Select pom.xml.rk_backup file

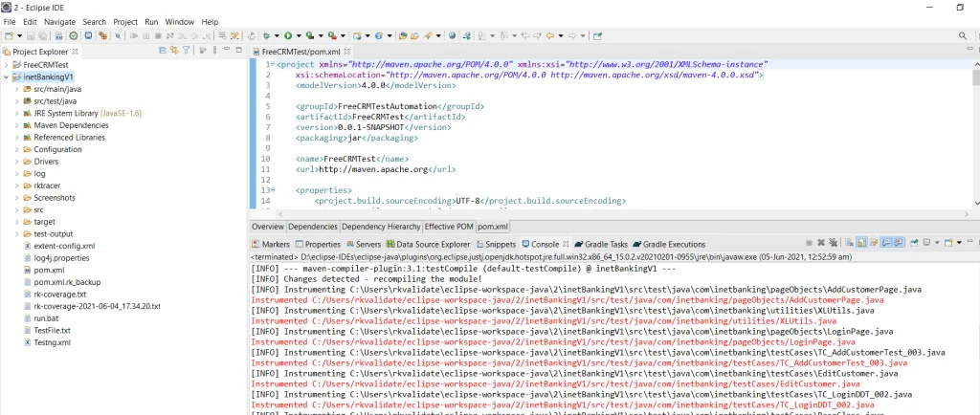(x=69, y=282)
